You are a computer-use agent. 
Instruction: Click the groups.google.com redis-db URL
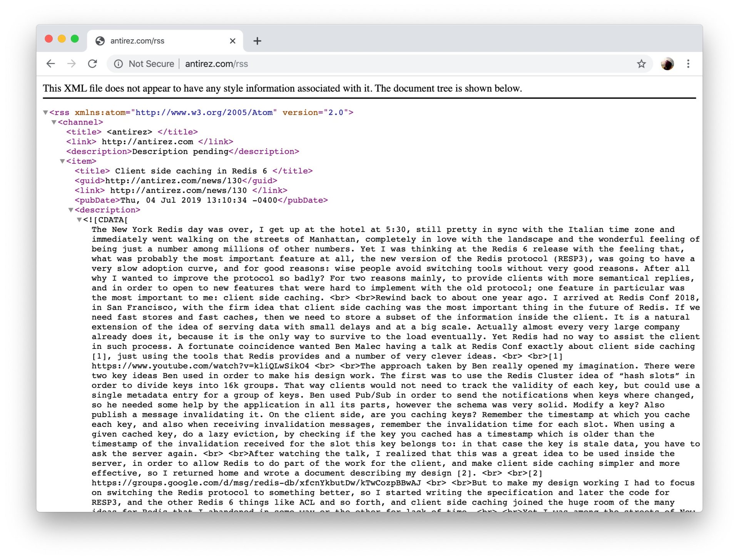tap(256, 483)
